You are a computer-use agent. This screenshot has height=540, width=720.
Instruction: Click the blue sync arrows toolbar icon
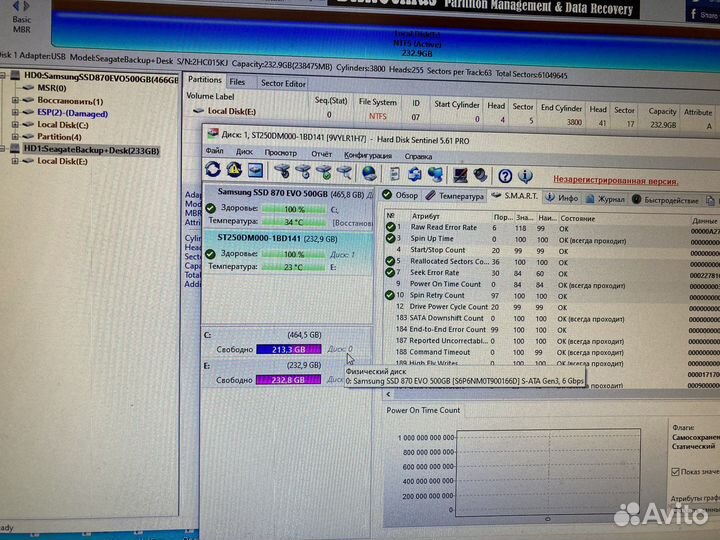[415, 174]
